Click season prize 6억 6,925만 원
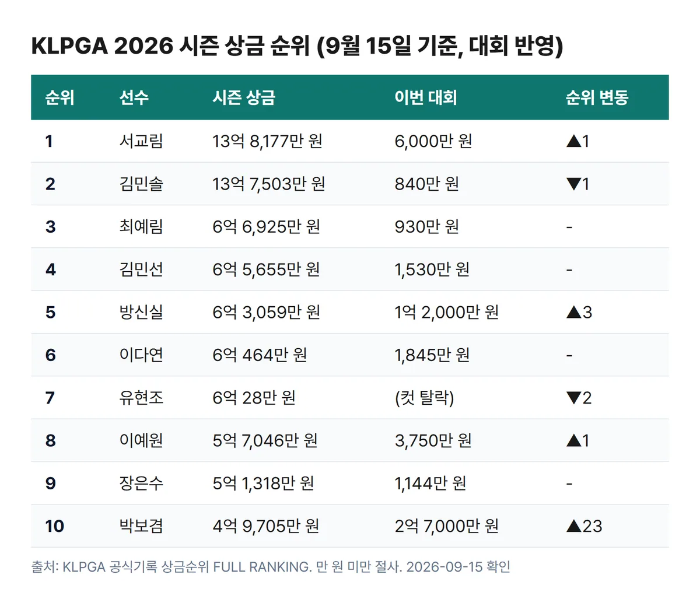 pyautogui.click(x=266, y=226)
